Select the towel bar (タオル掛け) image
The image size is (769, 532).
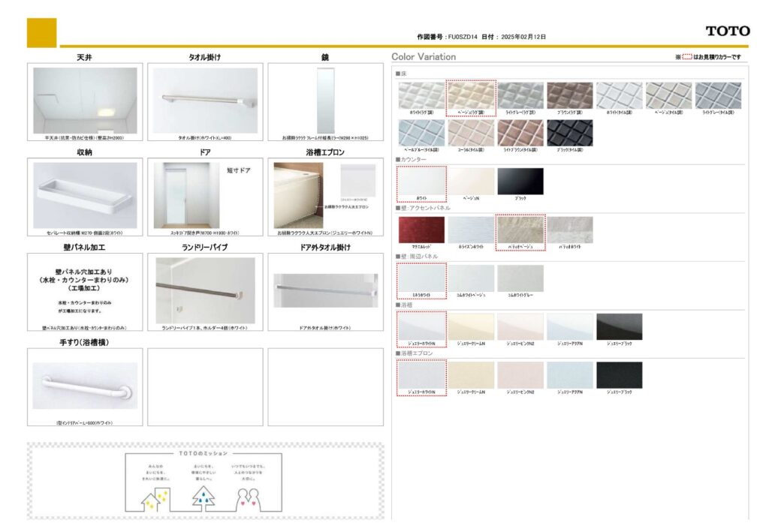pyautogui.click(x=205, y=101)
